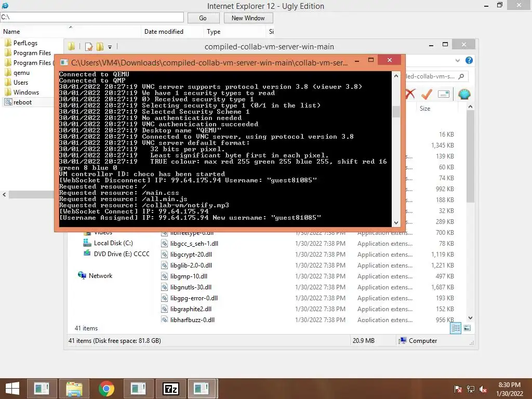Click the folder icon in Explorer title bar
This screenshot has height=399, width=532.
pos(71,46)
